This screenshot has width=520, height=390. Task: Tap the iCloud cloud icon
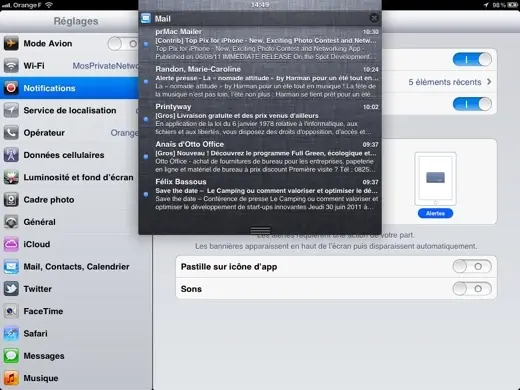click(x=11, y=244)
